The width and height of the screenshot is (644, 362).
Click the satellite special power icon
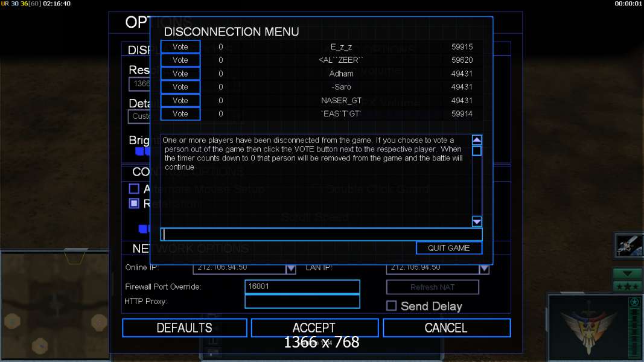coord(629,246)
